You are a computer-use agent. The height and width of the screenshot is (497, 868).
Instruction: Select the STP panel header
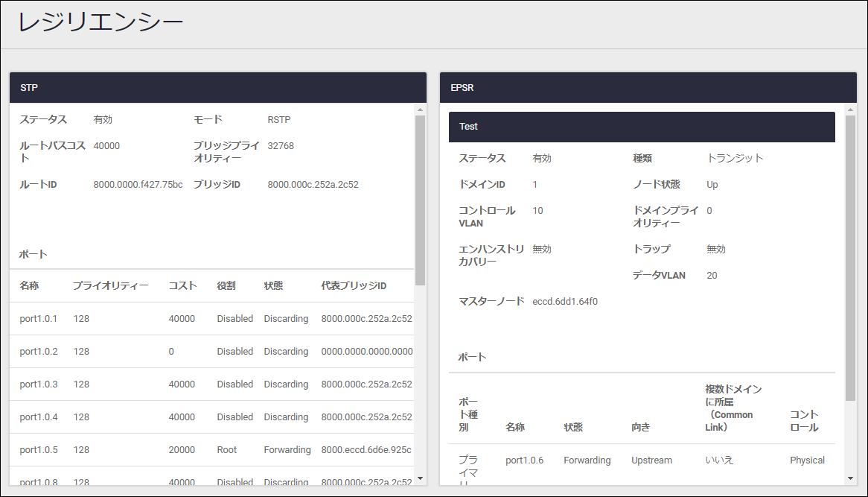pyautogui.click(x=217, y=88)
